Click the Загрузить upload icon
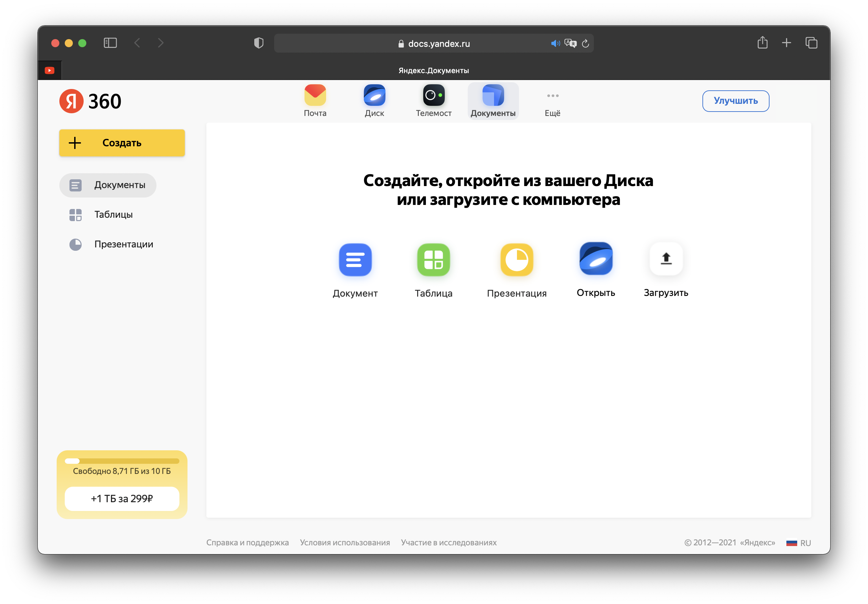 pos(666,259)
